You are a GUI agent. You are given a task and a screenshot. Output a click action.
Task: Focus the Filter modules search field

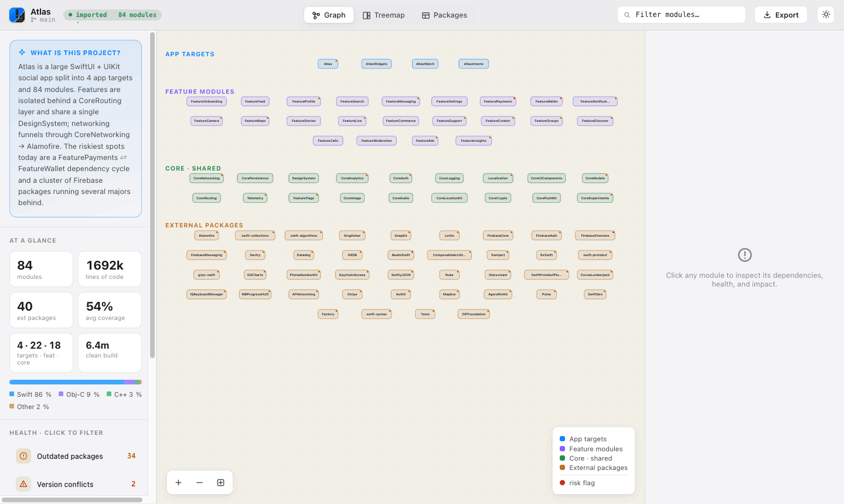682,15
